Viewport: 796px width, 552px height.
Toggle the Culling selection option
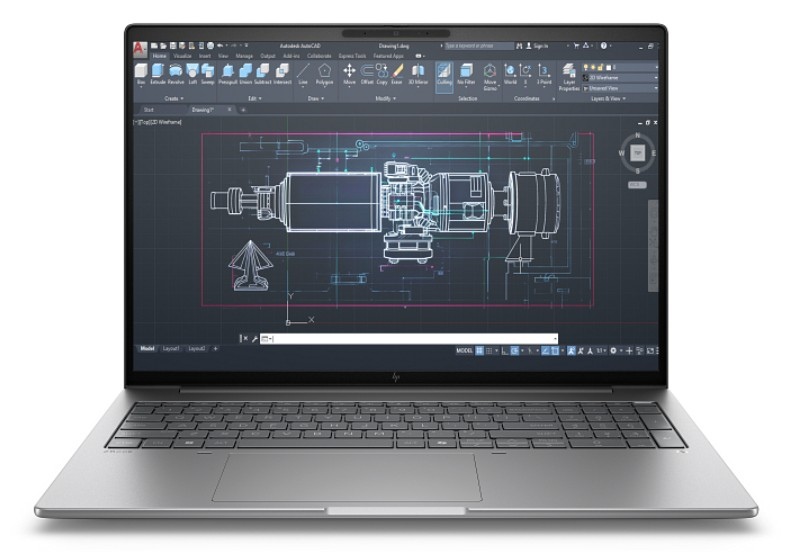point(442,73)
